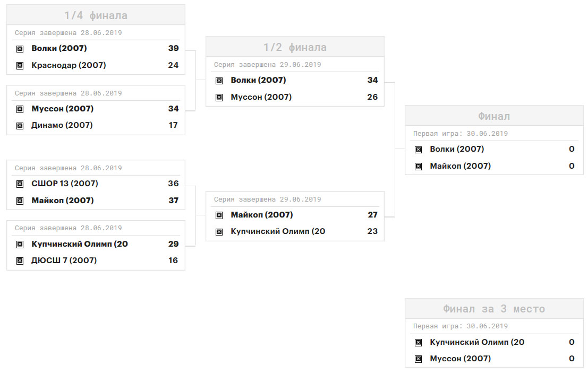Click Волки's logo icon in the final box
The height and width of the screenshot is (374, 588).
point(418,150)
